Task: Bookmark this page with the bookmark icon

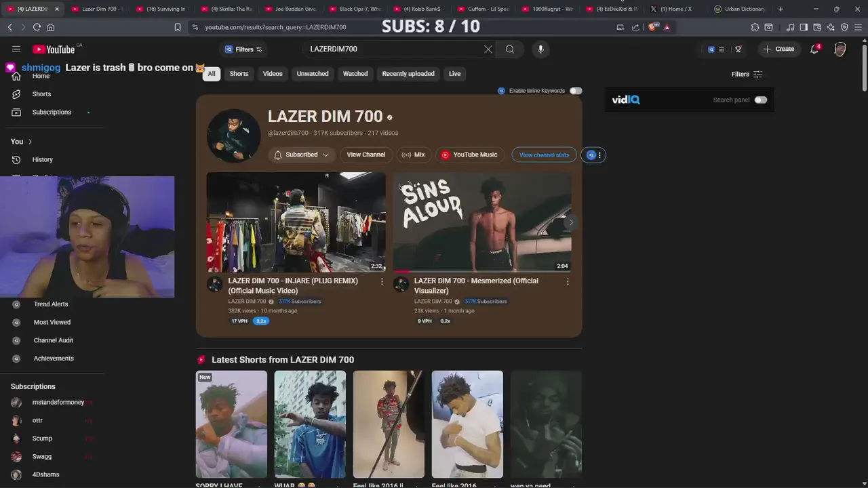Action: tap(178, 27)
